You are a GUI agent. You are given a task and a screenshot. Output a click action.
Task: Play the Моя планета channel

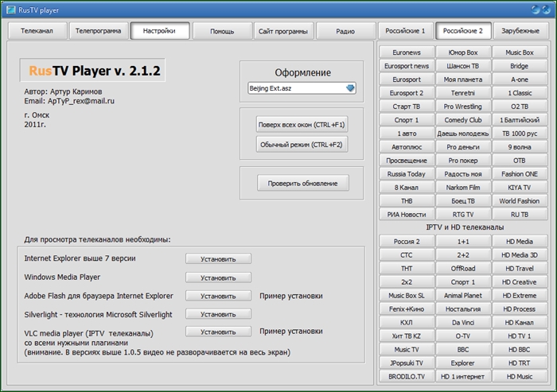(x=463, y=80)
